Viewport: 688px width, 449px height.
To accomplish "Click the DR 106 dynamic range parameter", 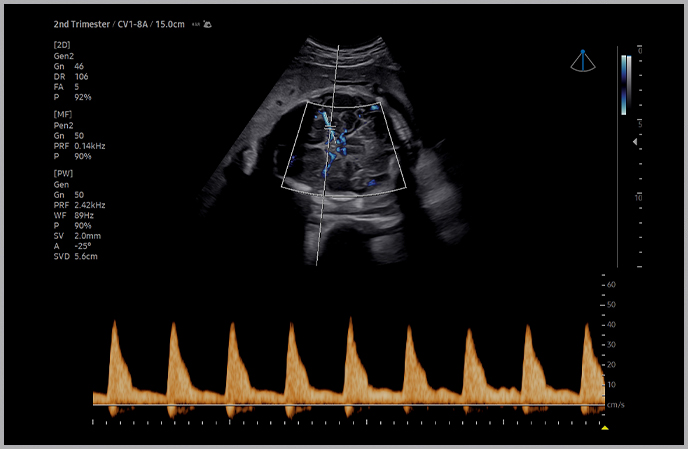I will 71,76.
